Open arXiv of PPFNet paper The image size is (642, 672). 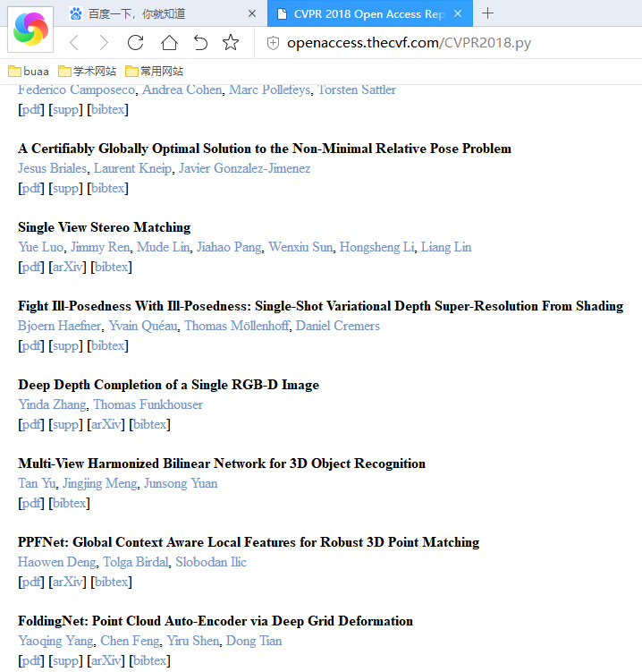point(67,583)
